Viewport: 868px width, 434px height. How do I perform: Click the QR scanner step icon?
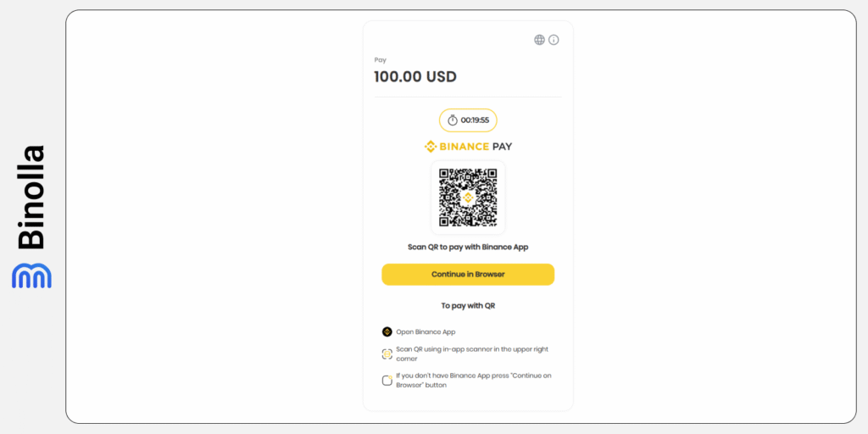tap(387, 353)
